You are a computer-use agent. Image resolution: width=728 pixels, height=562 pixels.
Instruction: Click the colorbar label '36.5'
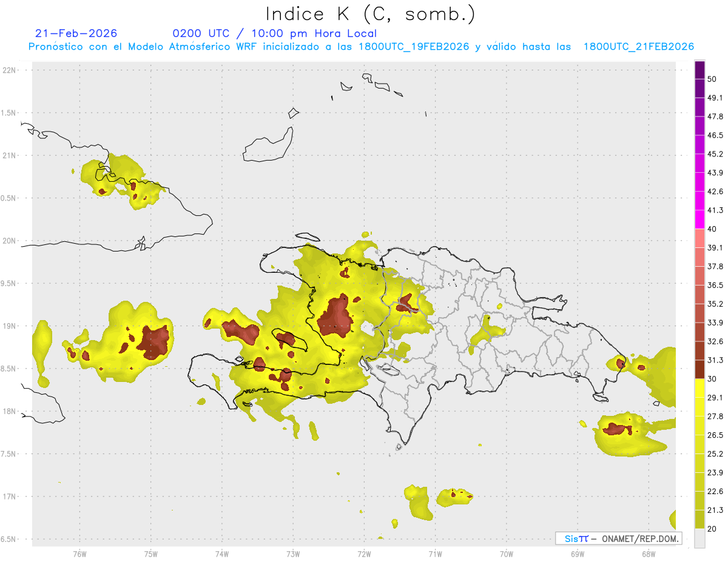pos(715,285)
